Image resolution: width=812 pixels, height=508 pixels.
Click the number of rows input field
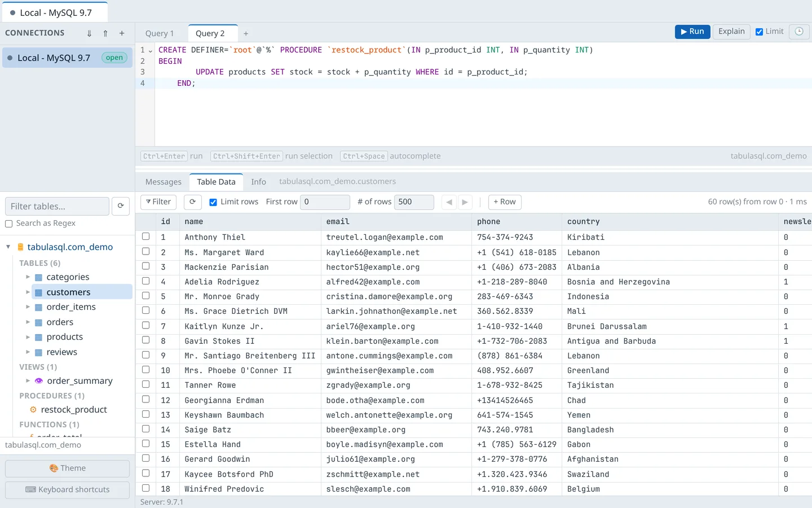pos(414,202)
